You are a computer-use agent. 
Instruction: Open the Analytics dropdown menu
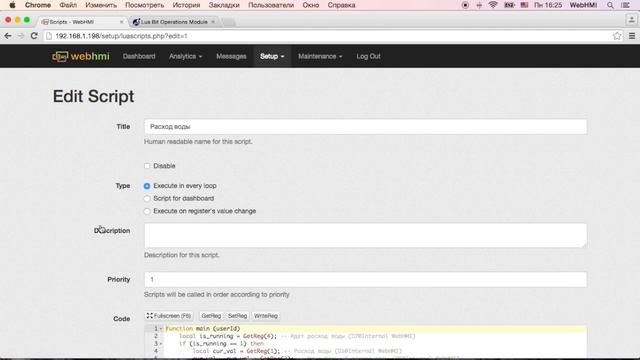(186, 56)
